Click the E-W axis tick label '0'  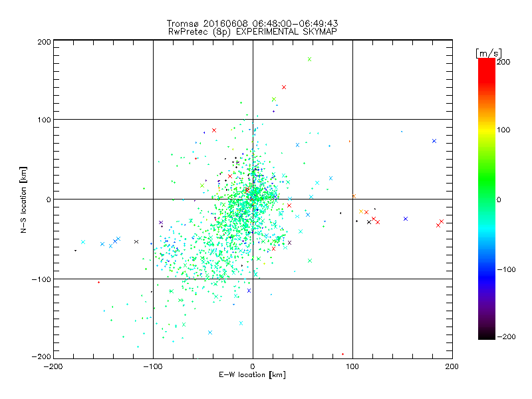click(253, 366)
